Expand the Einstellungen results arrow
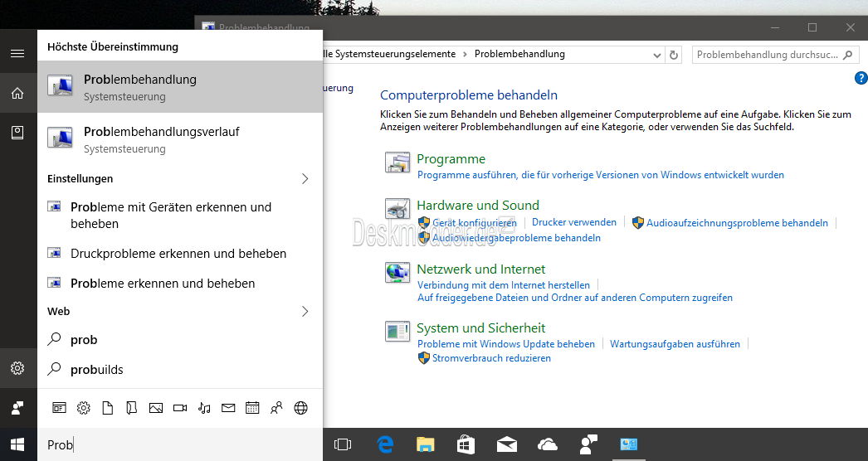Screen dimensions: 868x461 point(305,178)
